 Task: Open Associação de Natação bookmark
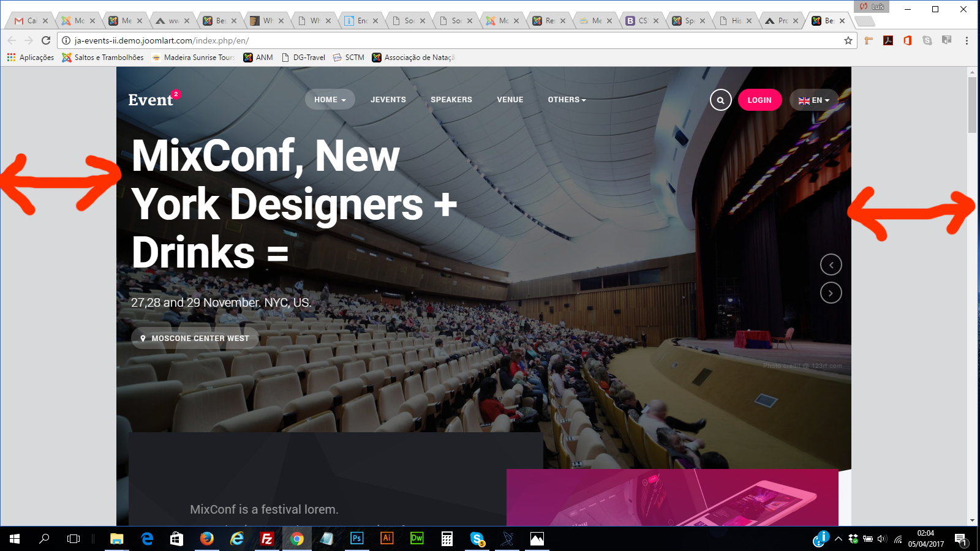(413, 58)
